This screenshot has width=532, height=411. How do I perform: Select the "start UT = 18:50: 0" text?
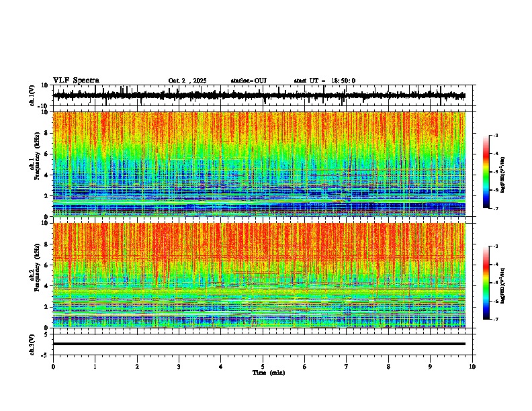click(324, 81)
